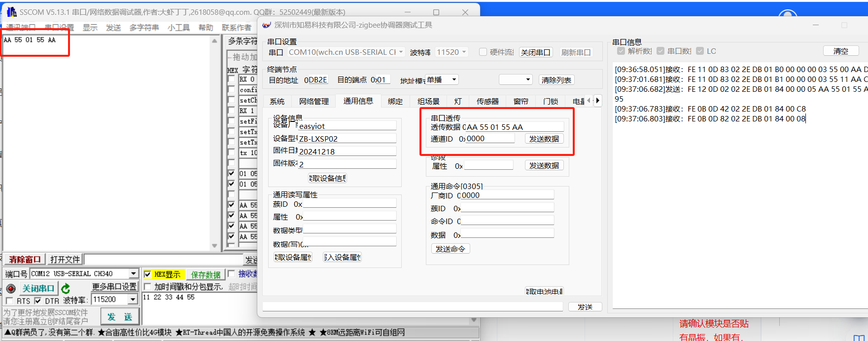Switch to the 系统 tab
Screen dimensions: 868x341
pyautogui.click(x=277, y=101)
